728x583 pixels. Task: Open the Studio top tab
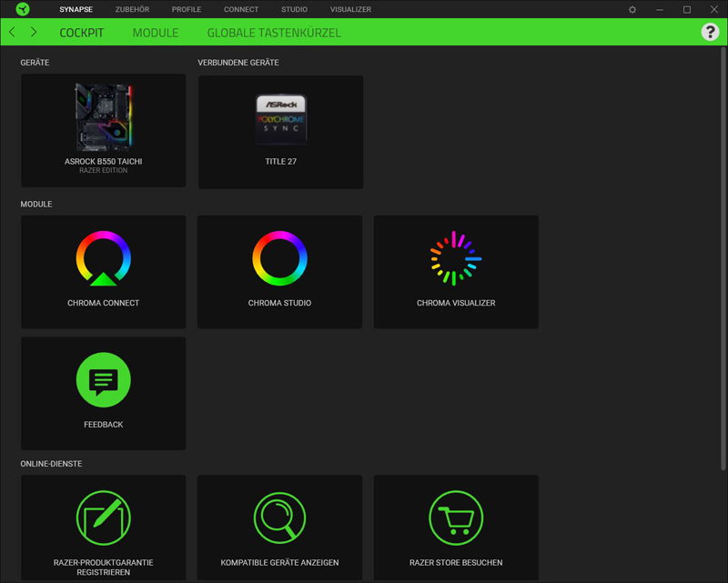pyautogui.click(x=294, y=9)
